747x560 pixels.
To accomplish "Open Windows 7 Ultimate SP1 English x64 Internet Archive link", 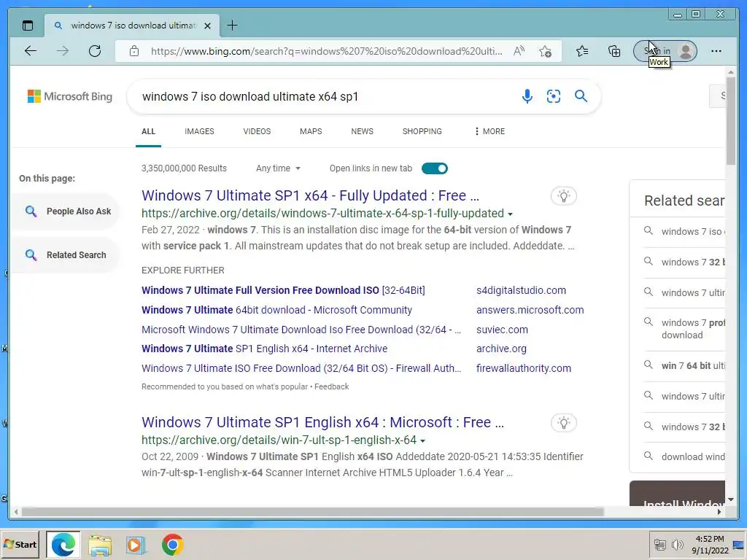I will [264, 349].
